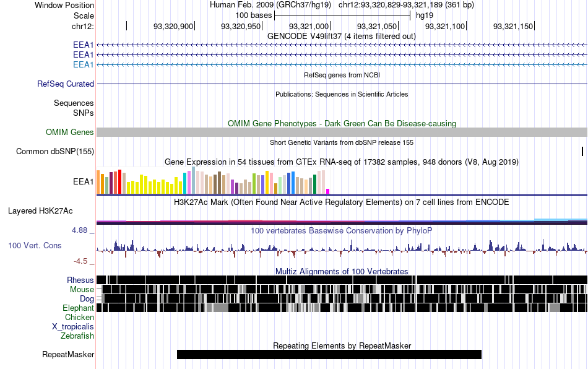This screenshot has width=588, height=369.
Task: Click the chr12: base position label
Action: point(82,26)
